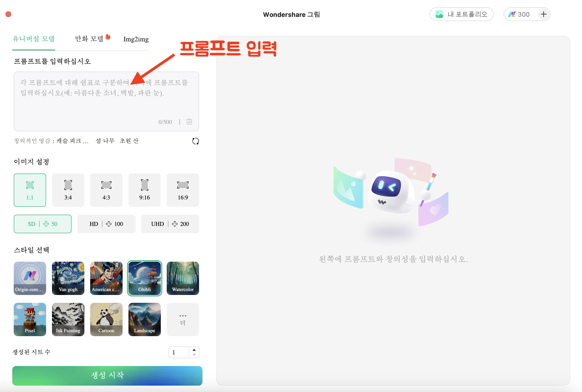Select UHD 200 quality option
Screen dimensions: 582x392
pyautogui.click(x=170, y=224)
